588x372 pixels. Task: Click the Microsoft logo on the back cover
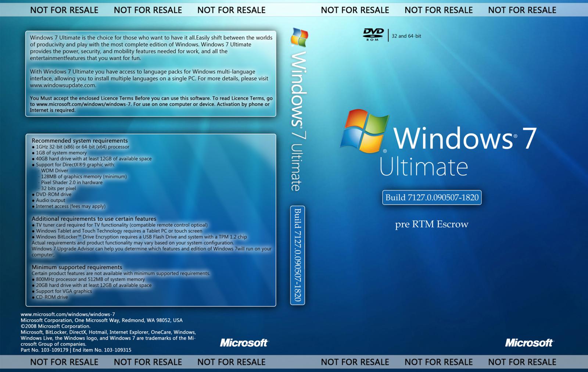244,343
